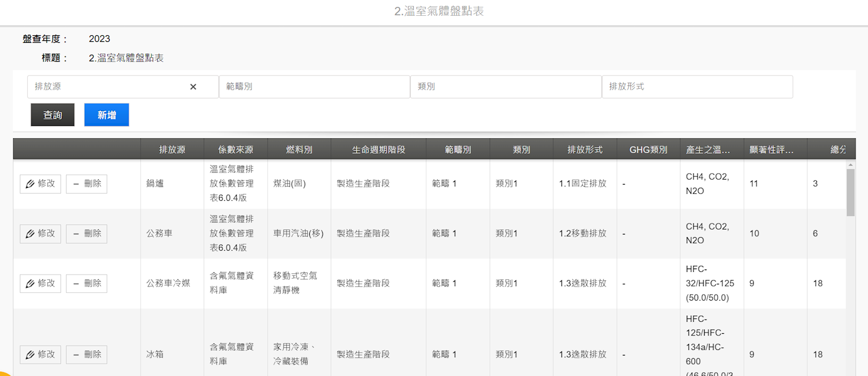868x376 pixels.
Task: Delete the 公務車 row entry
Action: [x=87, y=234]
